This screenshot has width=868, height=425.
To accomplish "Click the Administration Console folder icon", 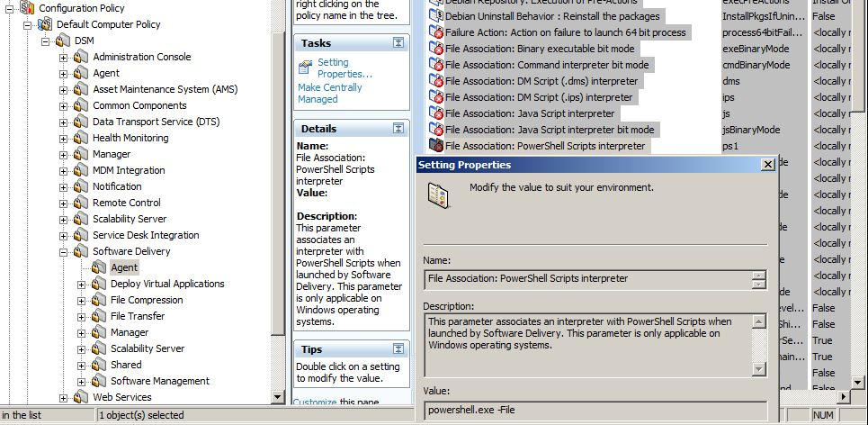I will (x=81, y=57).
